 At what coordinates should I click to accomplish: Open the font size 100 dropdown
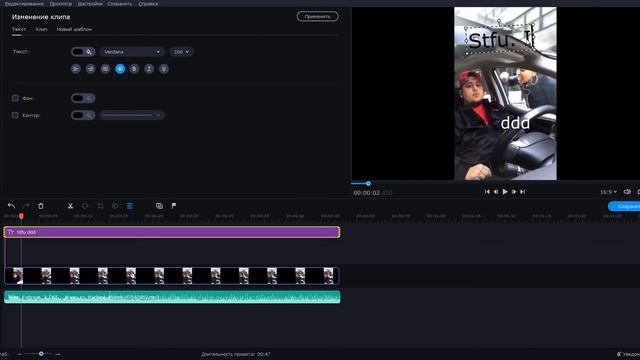(x=181, y=52)
